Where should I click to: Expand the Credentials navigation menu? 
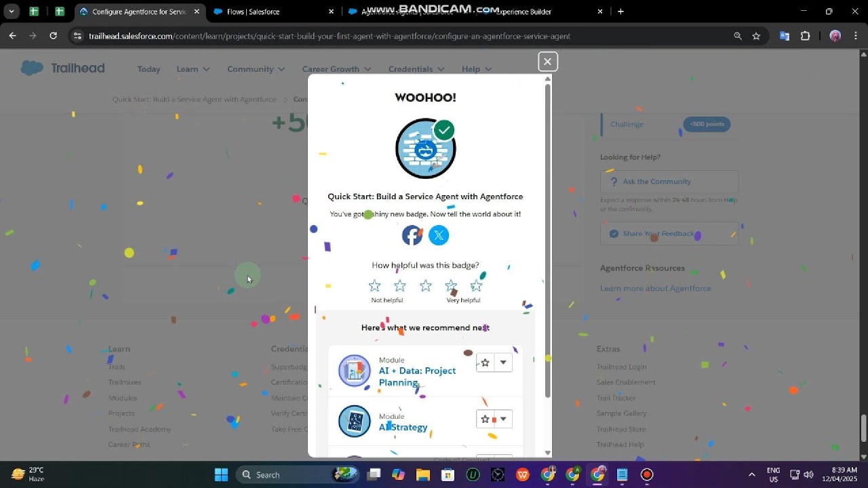pos(416,69)
